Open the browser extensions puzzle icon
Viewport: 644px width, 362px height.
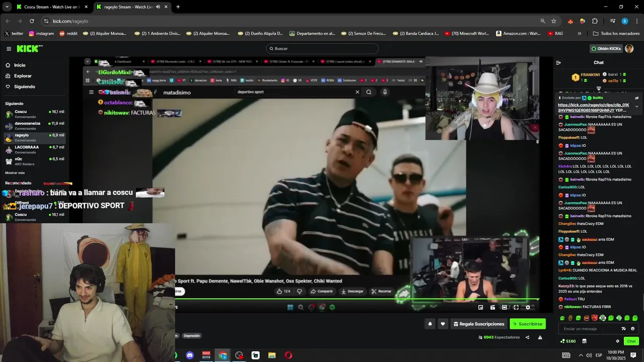pyautogui.click(x=595, y=21)
